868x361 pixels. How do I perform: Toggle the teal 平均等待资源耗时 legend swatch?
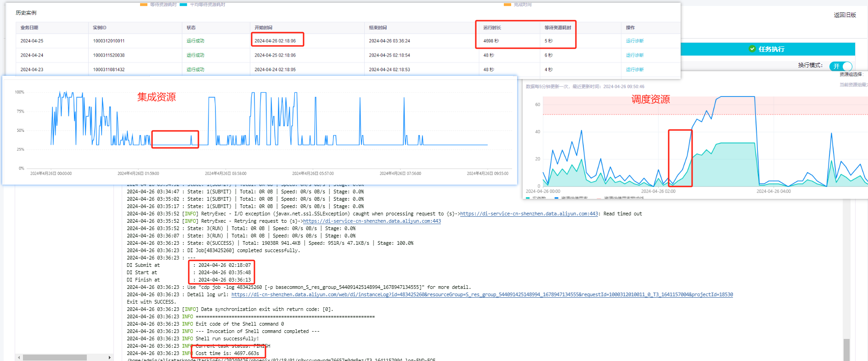[184, 5]
